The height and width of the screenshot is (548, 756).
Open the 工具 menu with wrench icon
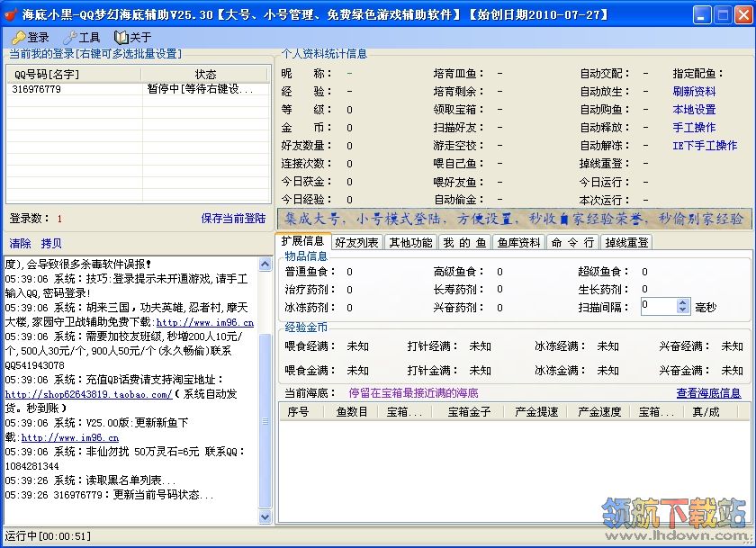tap(81, 38)
